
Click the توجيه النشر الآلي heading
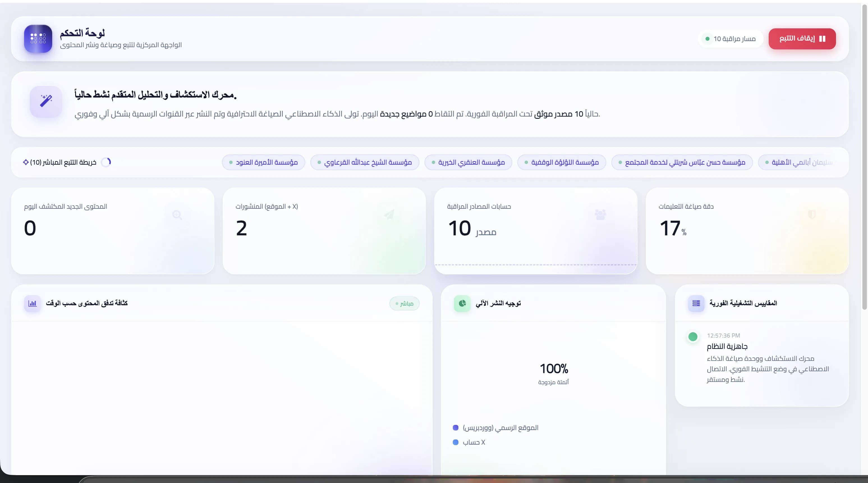tap(498, 303)
